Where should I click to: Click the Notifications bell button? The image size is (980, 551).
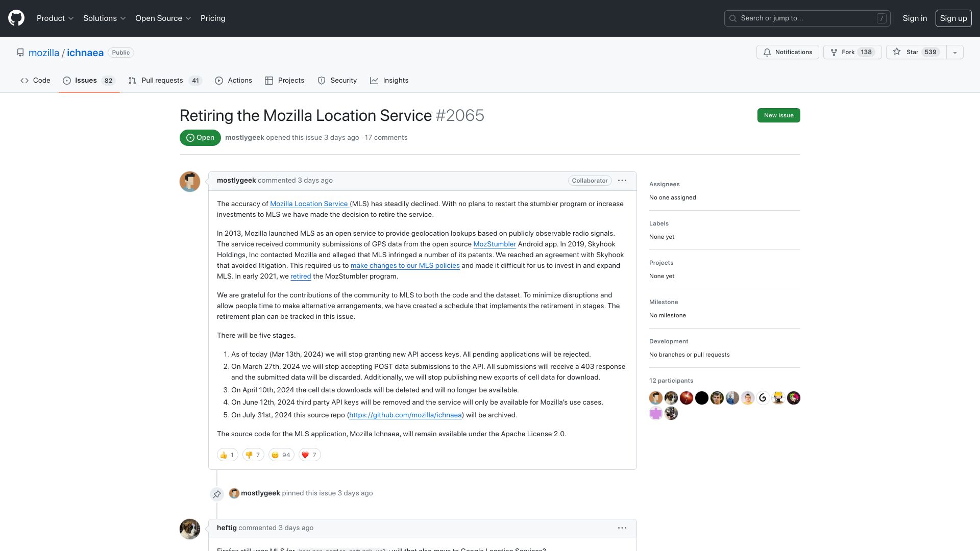coord(788,52)
